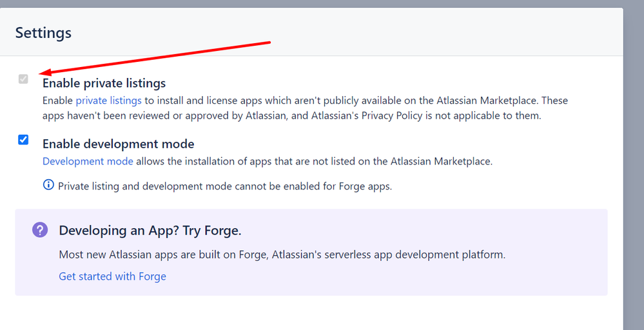Click the info icon beside Forge apps note
The image size is (644, 330).
tap(48, 185)
